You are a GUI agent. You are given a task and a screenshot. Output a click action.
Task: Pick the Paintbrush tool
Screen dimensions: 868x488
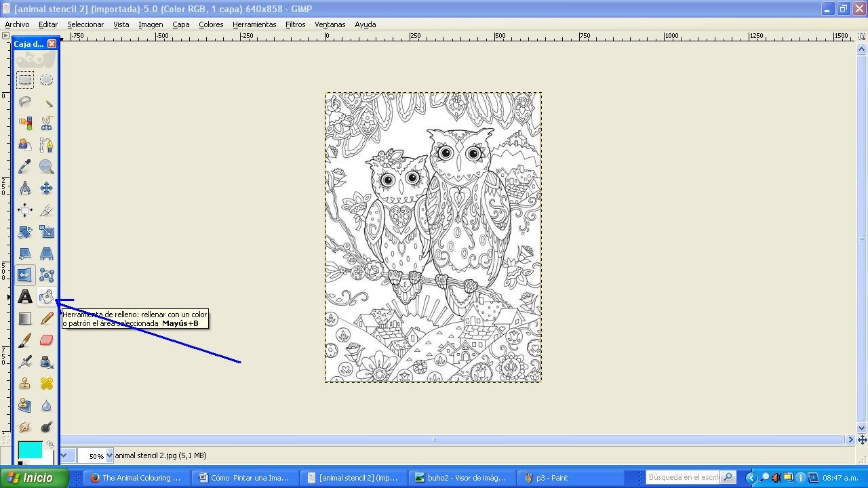(25, 340)
